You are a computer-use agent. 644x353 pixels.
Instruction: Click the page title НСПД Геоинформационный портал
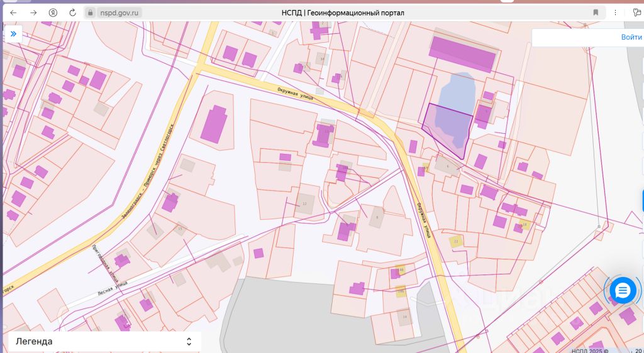pyautogui.click(x=343, y=13)
